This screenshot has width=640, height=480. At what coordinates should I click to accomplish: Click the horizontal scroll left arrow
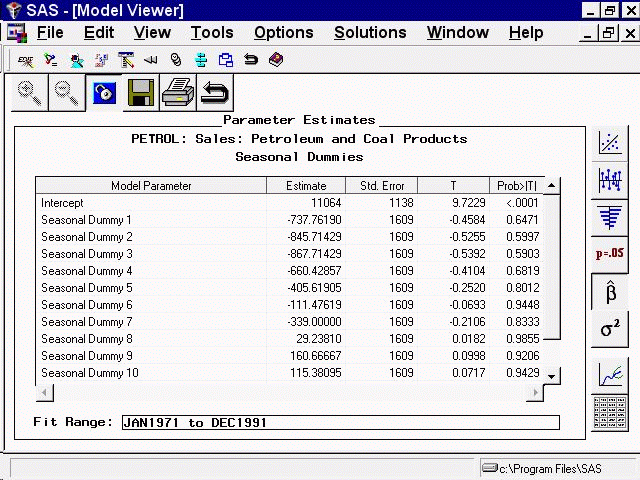coord(44,393)
